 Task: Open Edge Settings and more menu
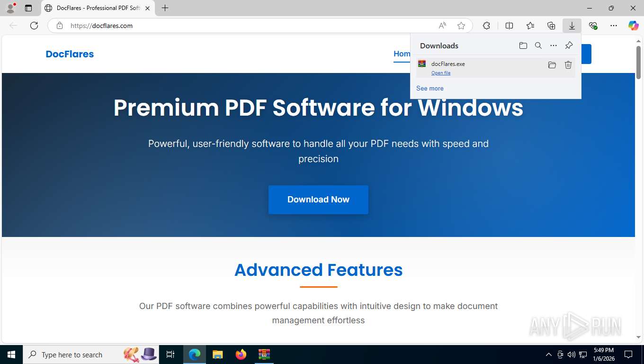click(614, 26)
